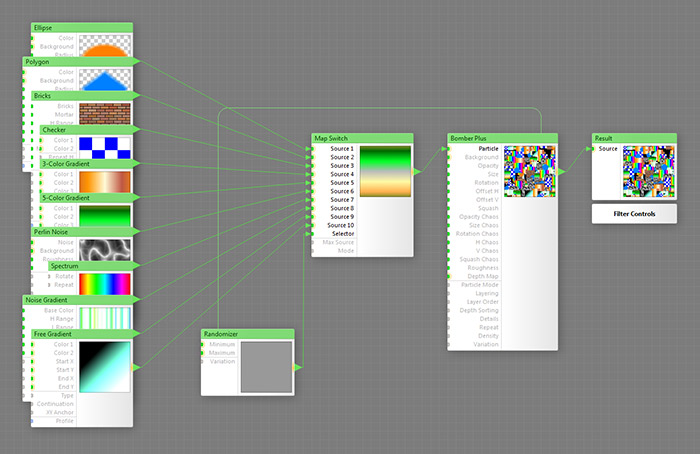The image size is (700, 454).
Task: Click the Bomber Plus preview image
Action: click(x=530, y=171)
